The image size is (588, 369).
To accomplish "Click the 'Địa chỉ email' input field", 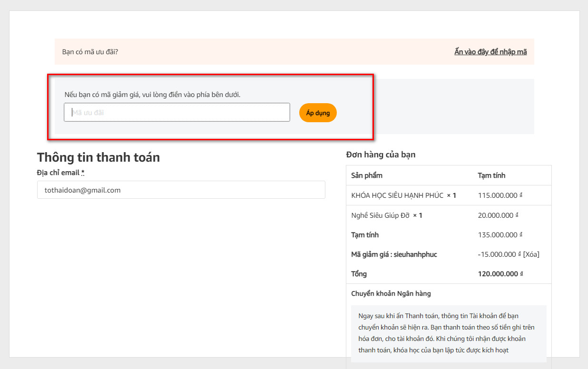I will [x=181, y=190].
